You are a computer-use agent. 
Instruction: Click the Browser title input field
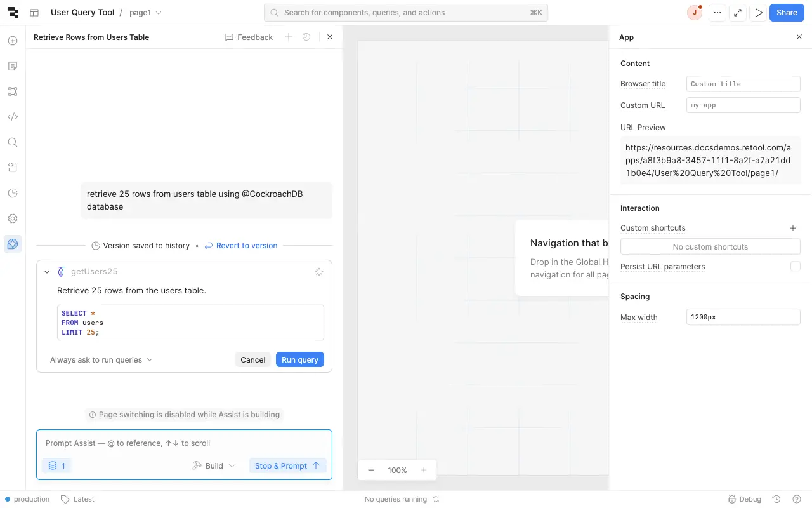pos(743,84)
